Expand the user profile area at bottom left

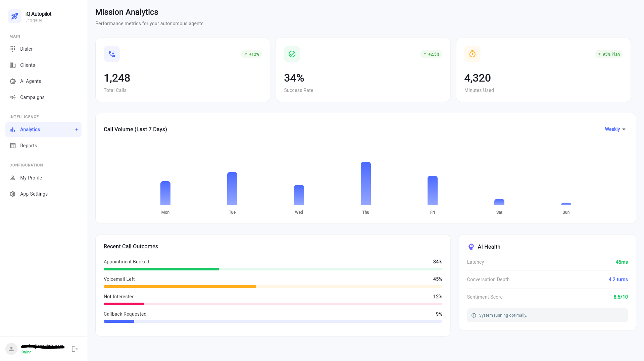coord(11,349)
